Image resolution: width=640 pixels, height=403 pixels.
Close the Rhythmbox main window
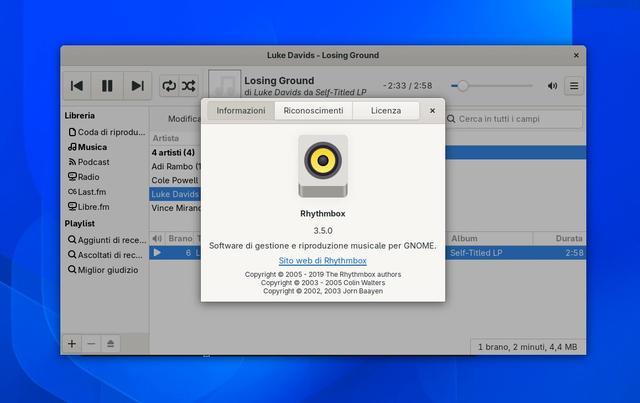click(576, 55)
